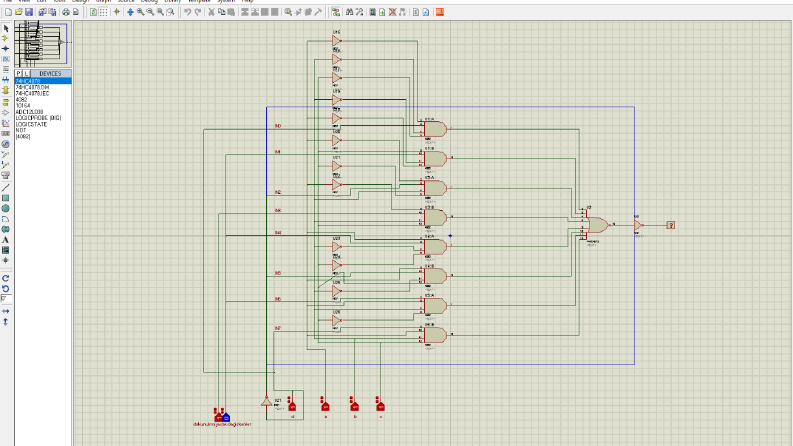Flip the part vertically (Y-mirror)

point(6,322)
